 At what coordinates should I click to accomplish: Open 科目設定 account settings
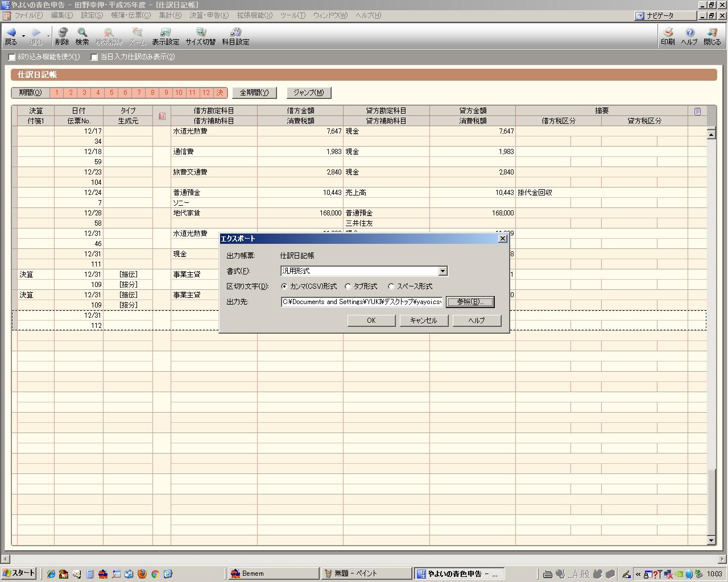coord(235,36)
